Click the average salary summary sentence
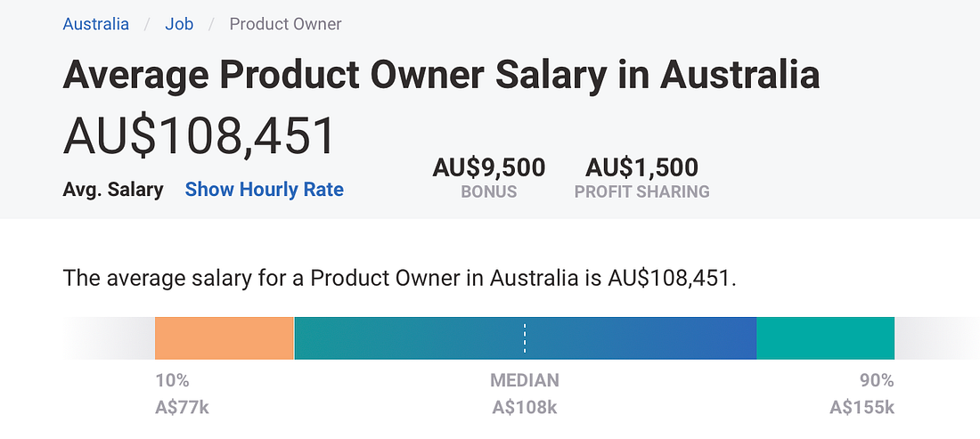Viewport: 980px width, 439px height. (399, 278)
